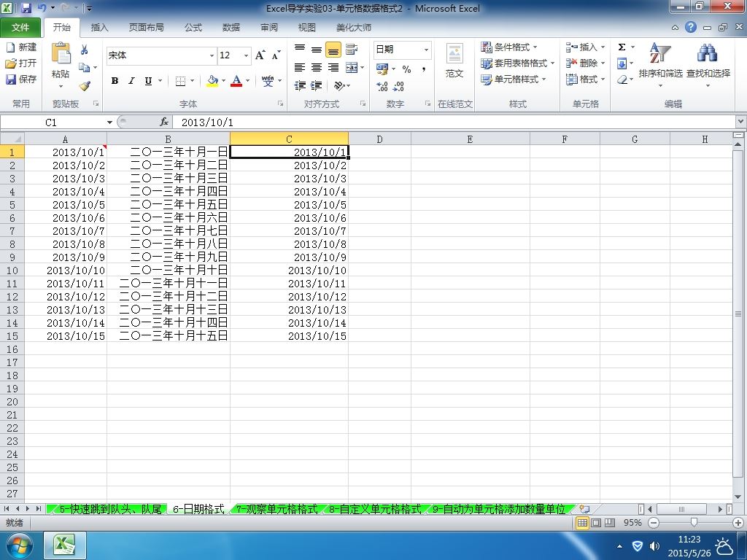Click the Insert Function fx button
The image size is (747, 560).
pyautogui.click(x=164, y=122)
